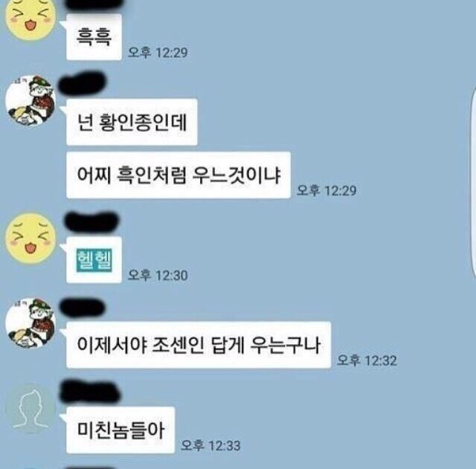This screenshot has width=476, height=469.
Task: Open the cartoon avatar beside the 12:32 message
Action: click(30, 323)
